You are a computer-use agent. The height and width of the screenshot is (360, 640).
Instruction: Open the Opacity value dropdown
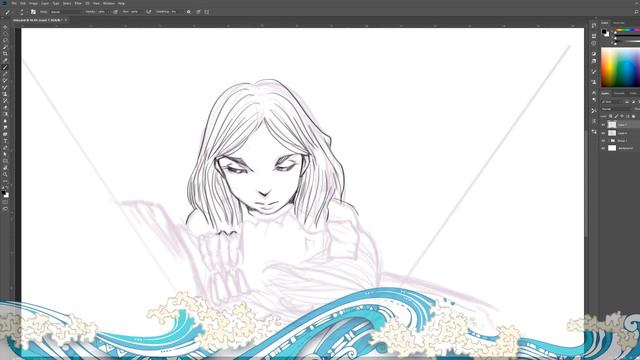click(108, 12)
